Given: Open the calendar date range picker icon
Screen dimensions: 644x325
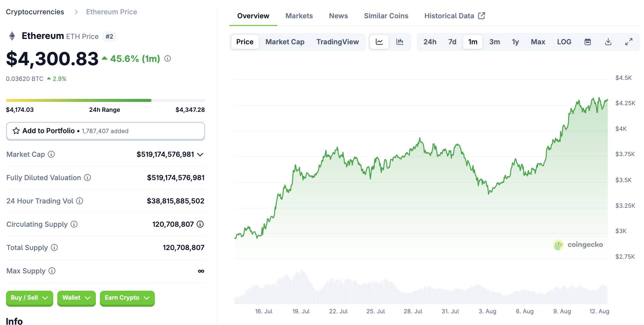Looking at the screenshot, I should (588, 42).
